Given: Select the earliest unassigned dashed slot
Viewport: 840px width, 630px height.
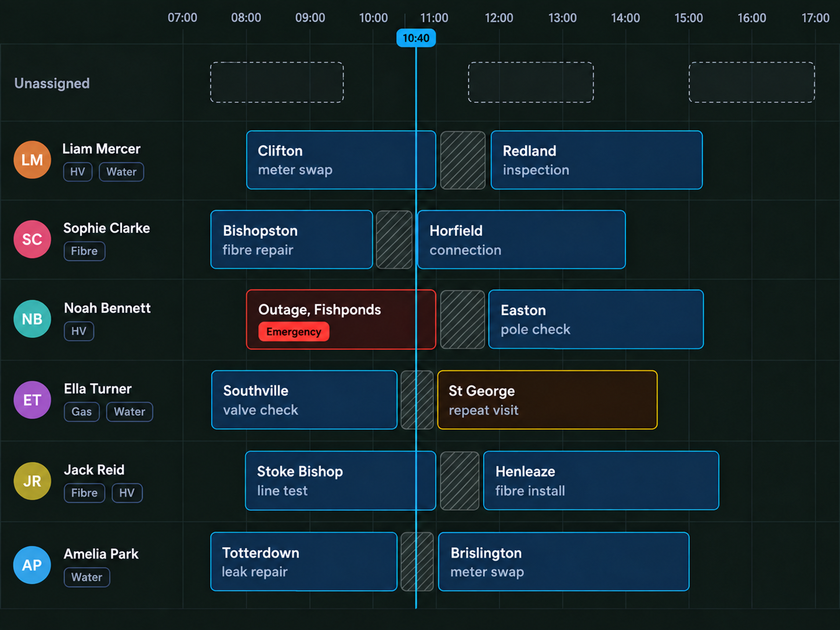Looking at the screenshot, I should (x=277, y=82).
